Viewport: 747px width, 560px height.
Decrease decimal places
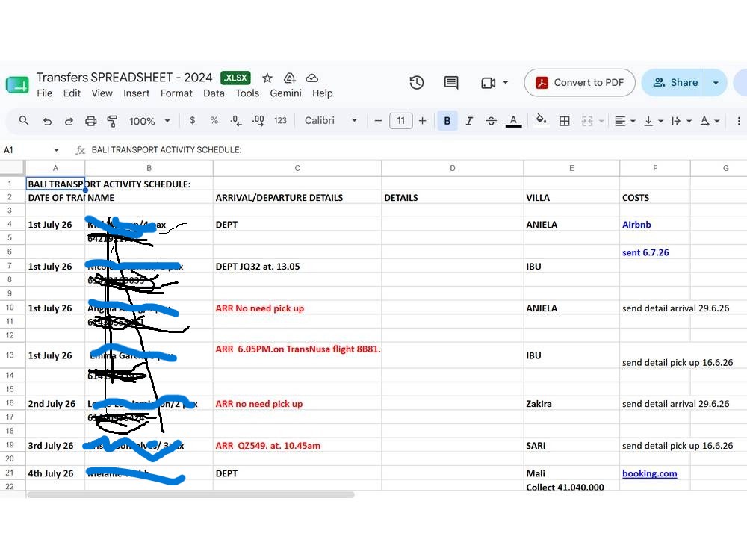pyautogui.click(x=236, y=121)
